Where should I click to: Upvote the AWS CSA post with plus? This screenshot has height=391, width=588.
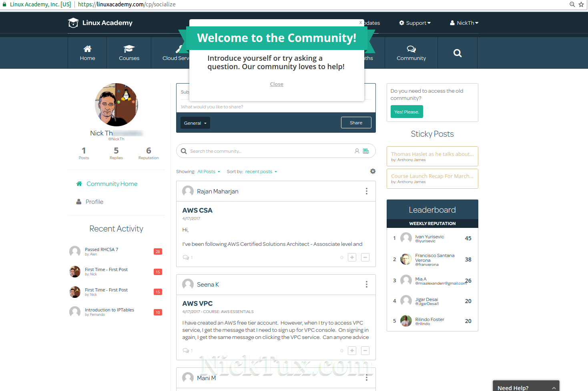pos(352,257)
